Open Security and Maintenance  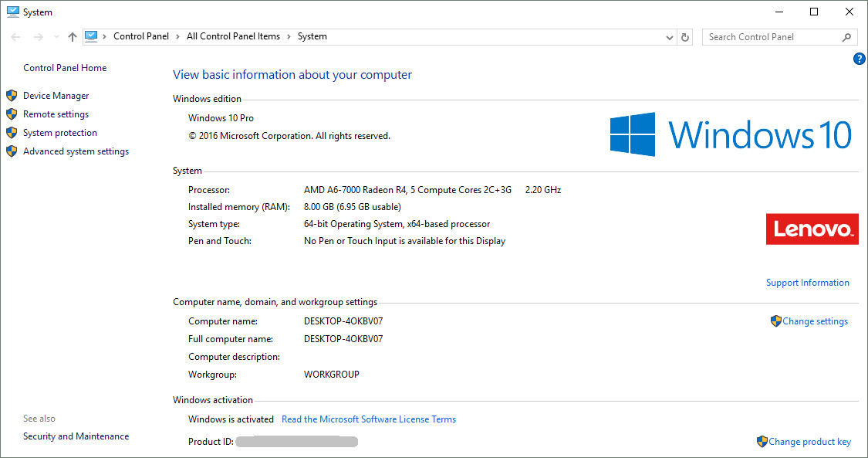pyautogui.click(x=76, y=436)
